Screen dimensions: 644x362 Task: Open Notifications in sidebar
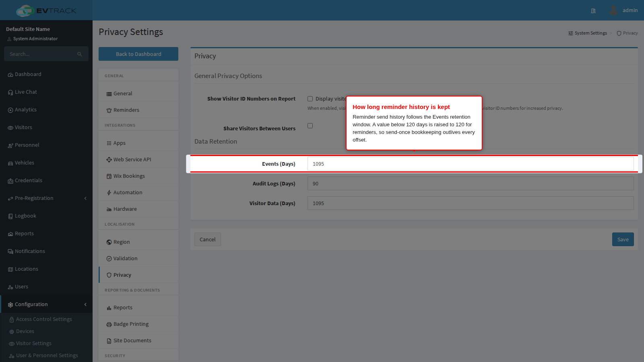[46, 251]
